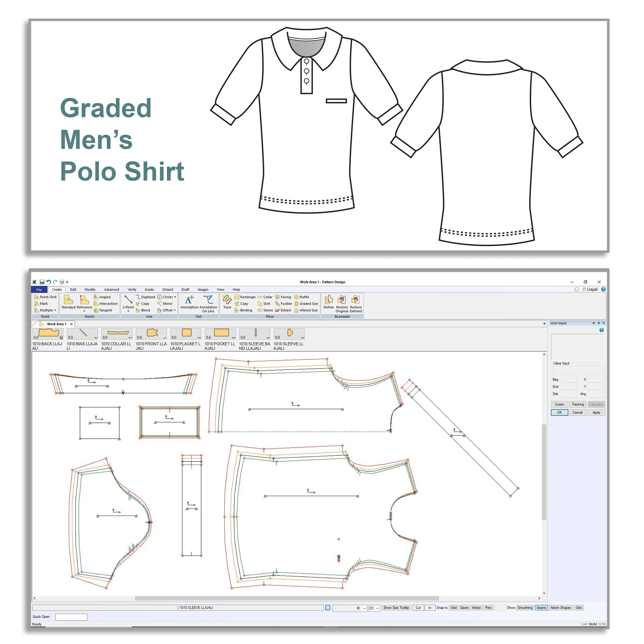Create a Rectangle piece

(x=245, y=297)
